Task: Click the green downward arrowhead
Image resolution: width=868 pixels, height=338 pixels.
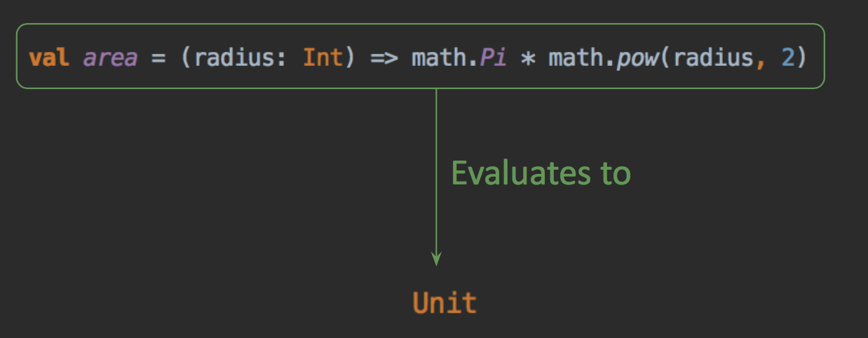Action: point(436,259)
